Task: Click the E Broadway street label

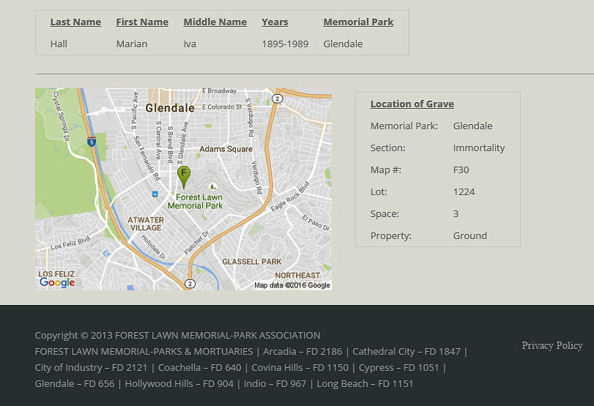Action: tap(219, 91)
